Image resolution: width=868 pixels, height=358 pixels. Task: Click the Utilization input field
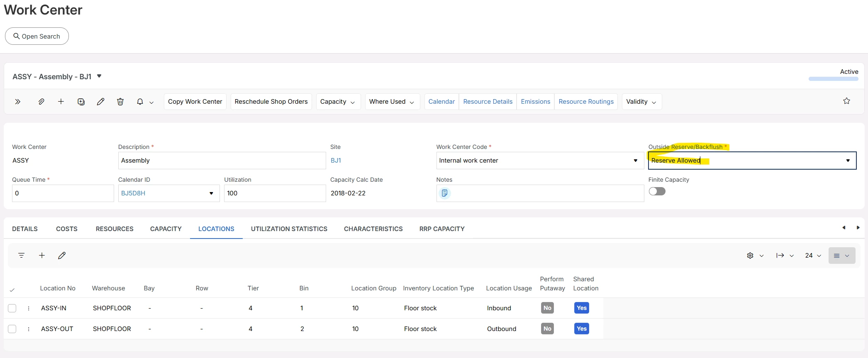(x=275, y=193)
